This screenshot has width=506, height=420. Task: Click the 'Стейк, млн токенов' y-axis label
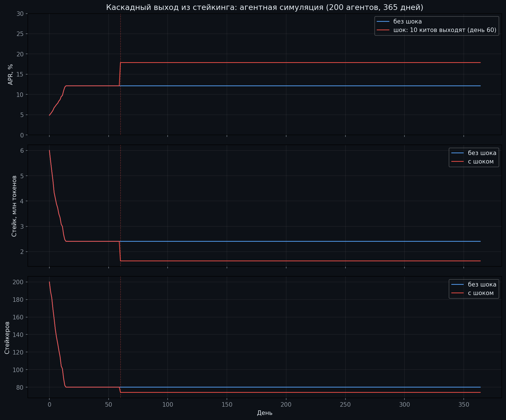click(14, 206)
